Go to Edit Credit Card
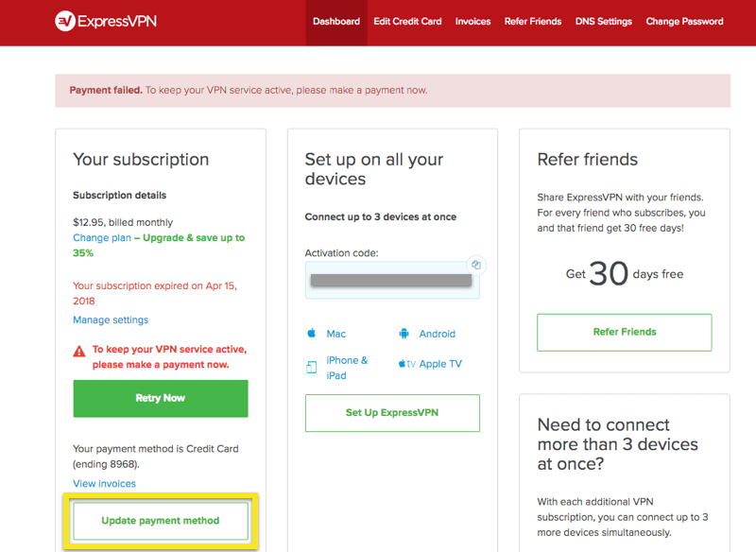The image size is (756, 552). 407,22
